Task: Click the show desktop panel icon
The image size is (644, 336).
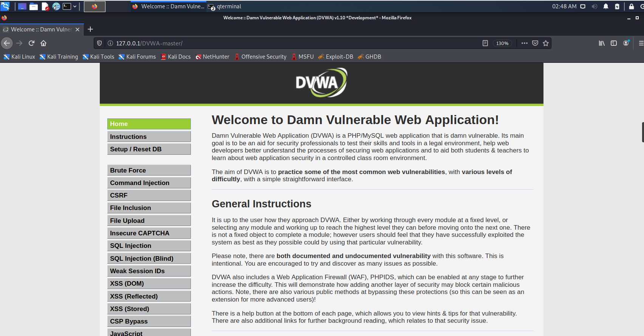Action: tap(22, 6)
